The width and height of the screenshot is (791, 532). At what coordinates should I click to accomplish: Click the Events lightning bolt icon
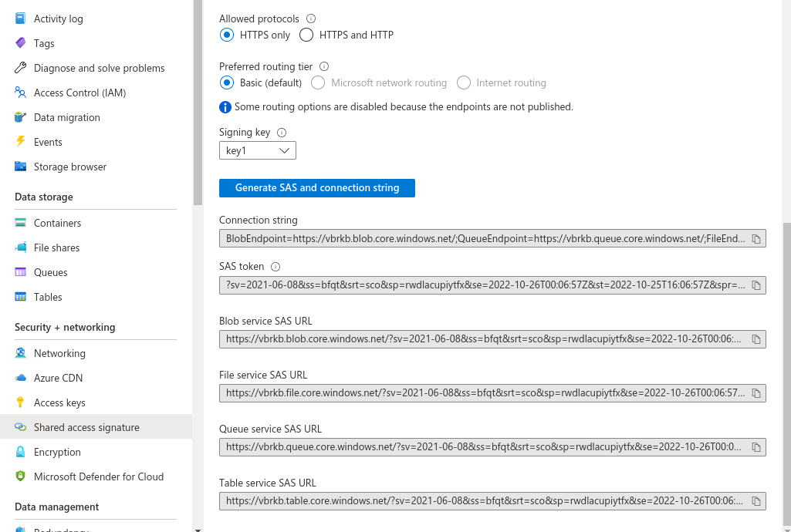click(20, 142)
